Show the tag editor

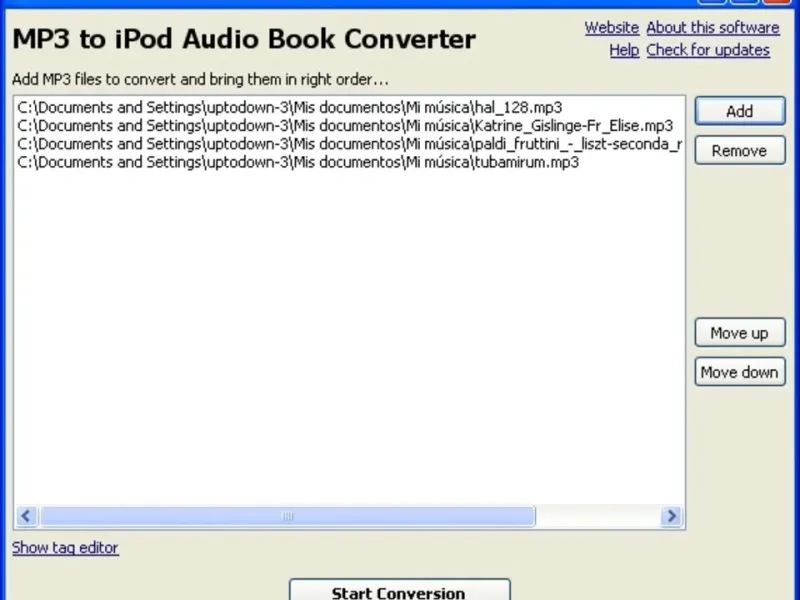65,547
